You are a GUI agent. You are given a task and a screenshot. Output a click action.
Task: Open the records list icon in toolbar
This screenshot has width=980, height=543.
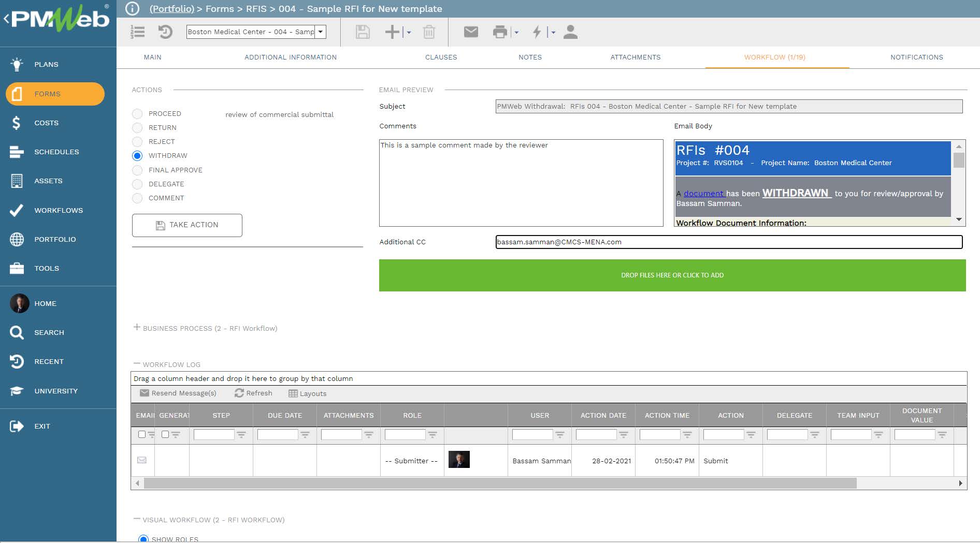pyautogui.click(x=137, y=32)
